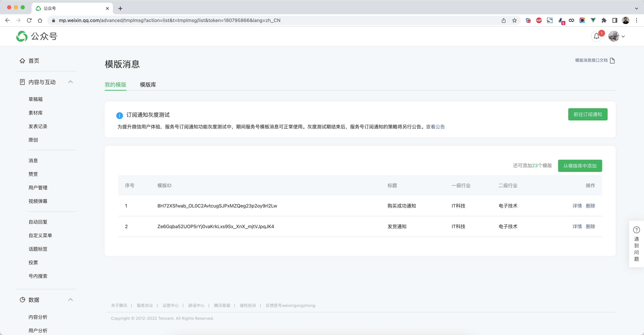644x335 pixels.
Task: Reload the page in browser toolbar
Action: 29,20
